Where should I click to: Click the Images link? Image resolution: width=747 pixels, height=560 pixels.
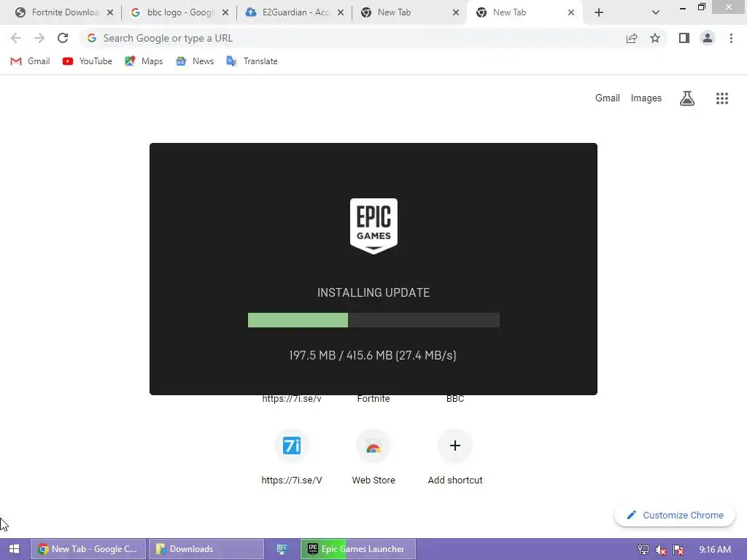646,98
